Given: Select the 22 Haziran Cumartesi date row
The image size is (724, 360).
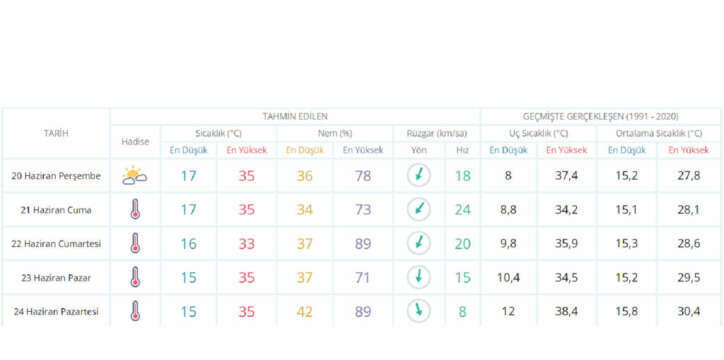Looking at the screenshot, I should (56, 244).
